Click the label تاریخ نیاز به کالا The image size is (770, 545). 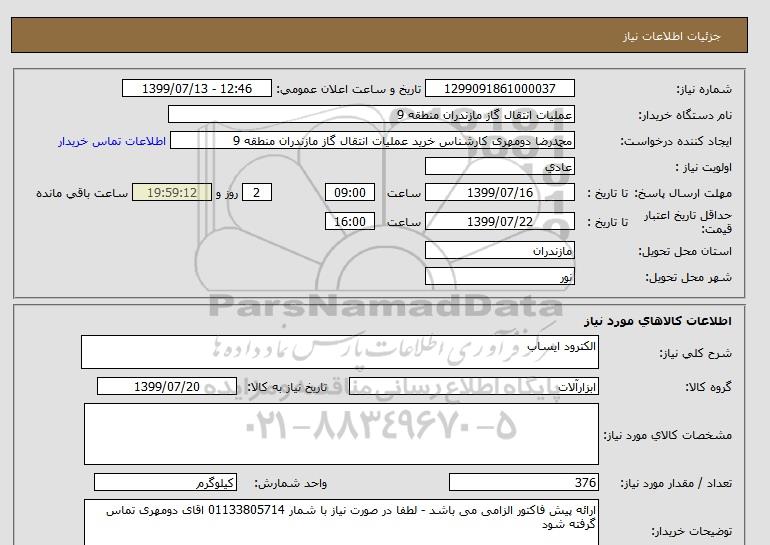click(286, 387)
